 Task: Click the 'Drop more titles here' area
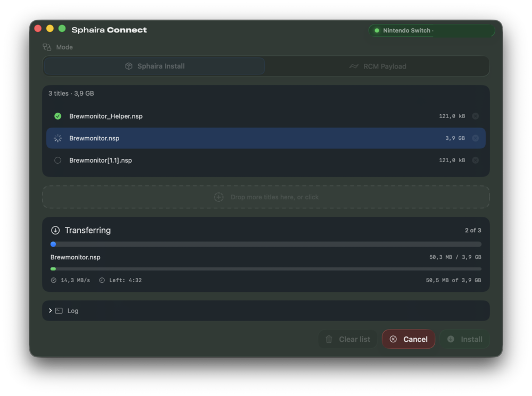(x=265, y=197)
